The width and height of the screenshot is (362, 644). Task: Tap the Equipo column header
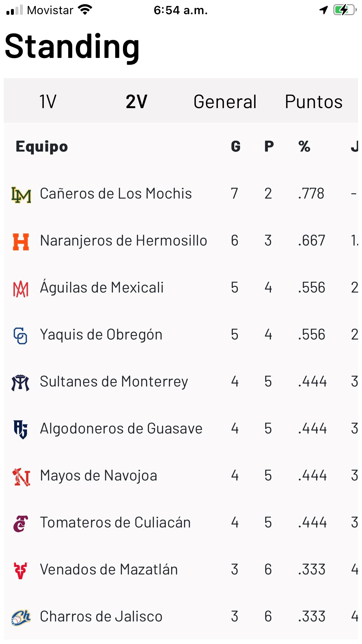42,147
